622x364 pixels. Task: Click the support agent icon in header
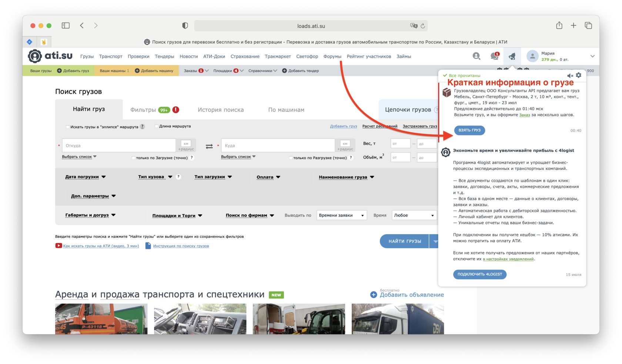(476, 56)
